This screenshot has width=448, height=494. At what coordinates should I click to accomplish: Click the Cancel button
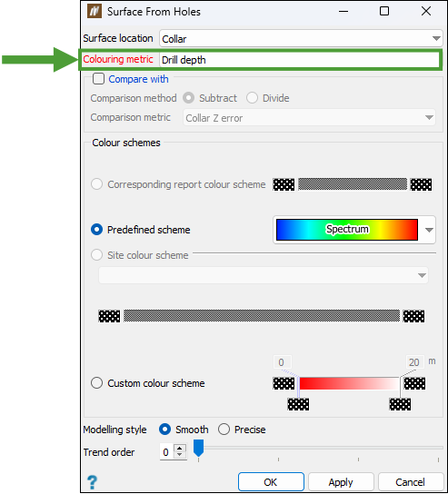(410, 482)
